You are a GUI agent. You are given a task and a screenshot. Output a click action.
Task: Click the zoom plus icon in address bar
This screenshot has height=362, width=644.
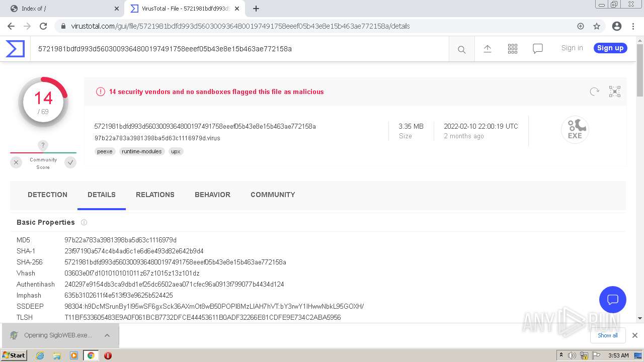[581, 26]
